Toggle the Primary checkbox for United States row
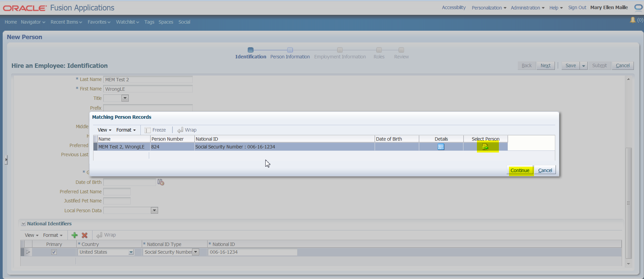644x279 pixels. coord(54,252)
